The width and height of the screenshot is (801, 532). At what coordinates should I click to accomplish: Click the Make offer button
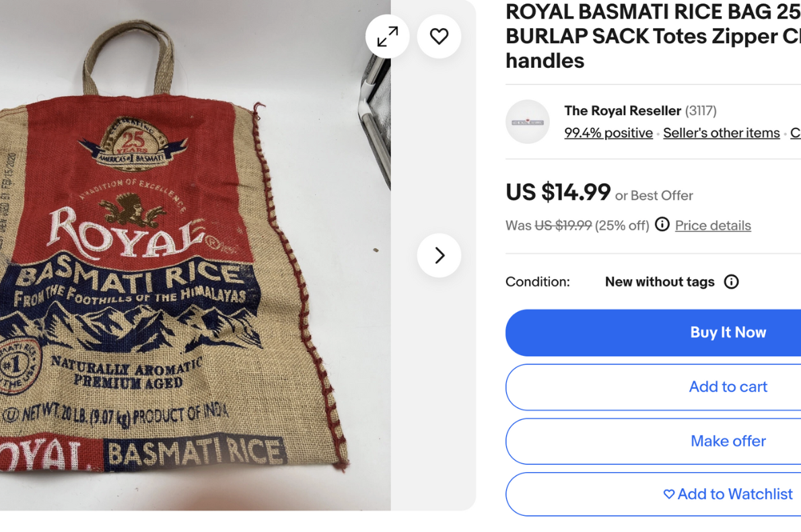pyautogui.click(x=727, y=441)
